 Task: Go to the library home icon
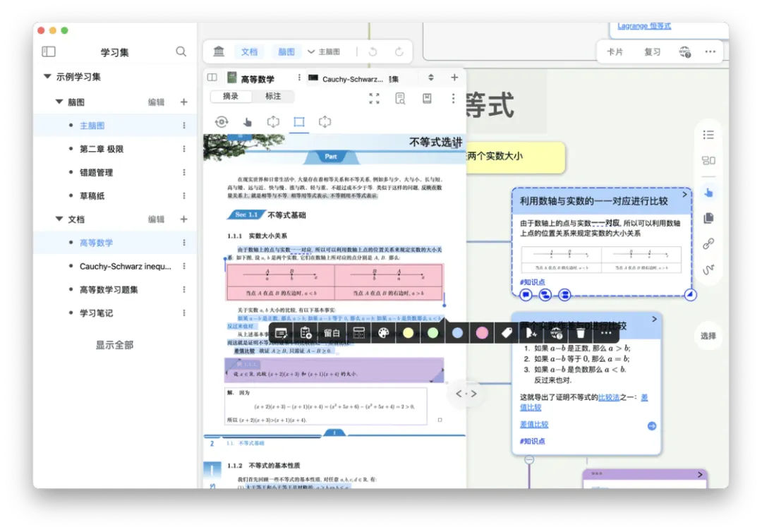point(219,52)
